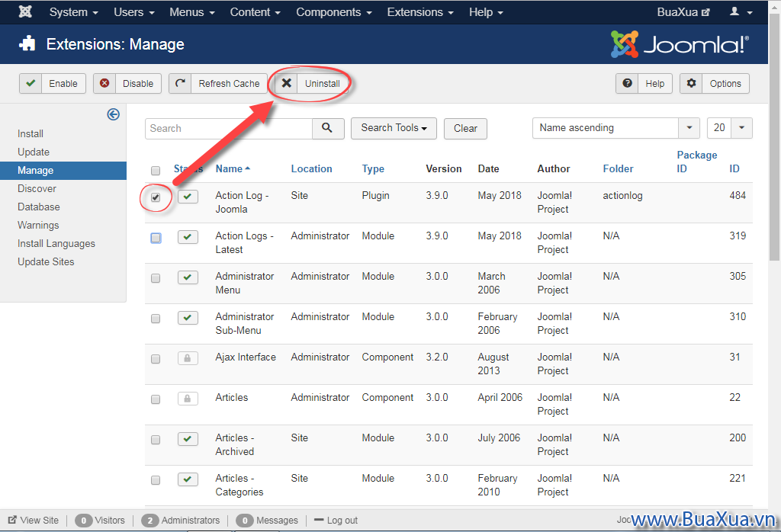Open BuaXua site link in the top bar
This screenshot has width=781, height=532.
683,12
